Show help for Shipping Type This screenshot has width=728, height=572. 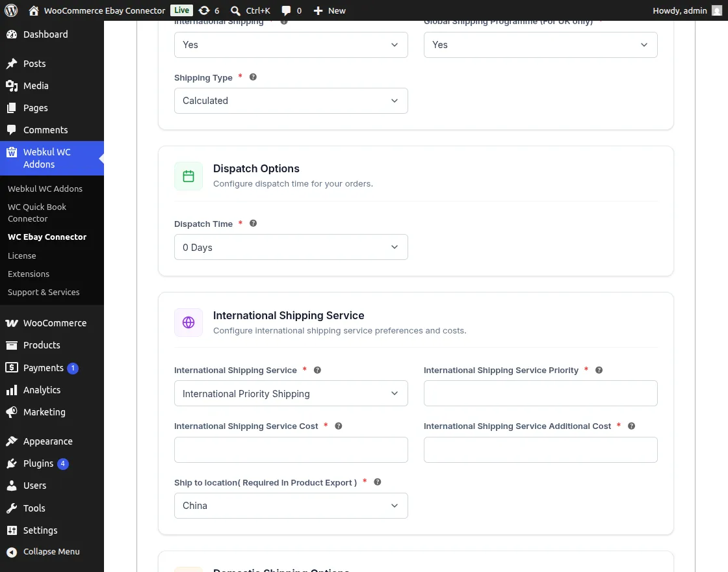coord(253,77)
